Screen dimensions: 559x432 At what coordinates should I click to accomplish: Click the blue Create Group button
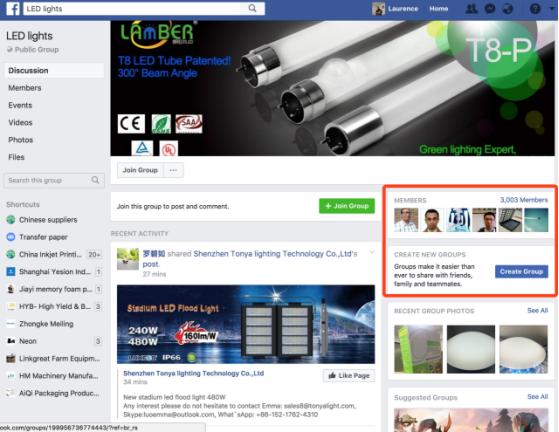(522, 272)
